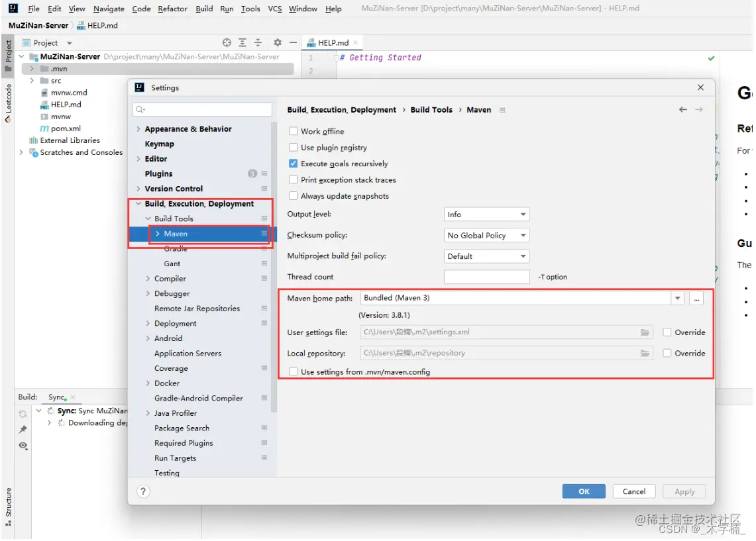Select Remote Jar Repositories setting
Image resolution: width=756 pixels, height=541 pixels.
(x=197, y=309)
